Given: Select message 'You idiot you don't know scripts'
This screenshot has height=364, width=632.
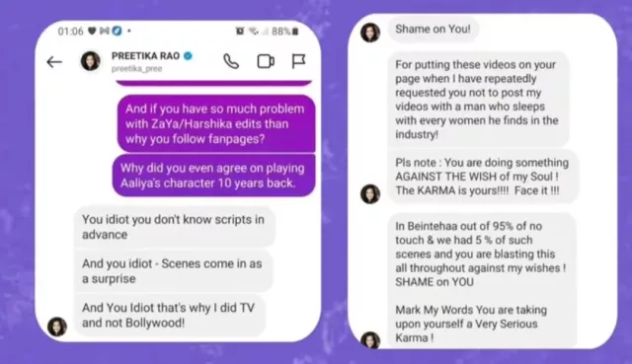Looking at the screenshot, I should click(174, 227).
